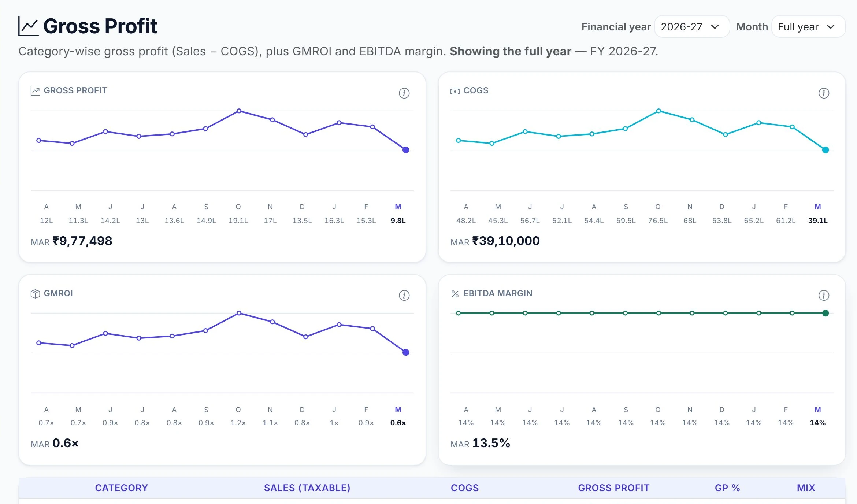Click the ₹9,77,498 March gross profit total
Image resolution: width=857 pixels, height=504 pixels.
tap(82, 241)
